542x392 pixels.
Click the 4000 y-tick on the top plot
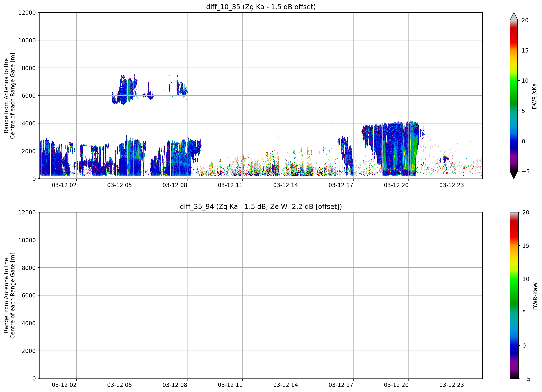[x=29, y=123]
